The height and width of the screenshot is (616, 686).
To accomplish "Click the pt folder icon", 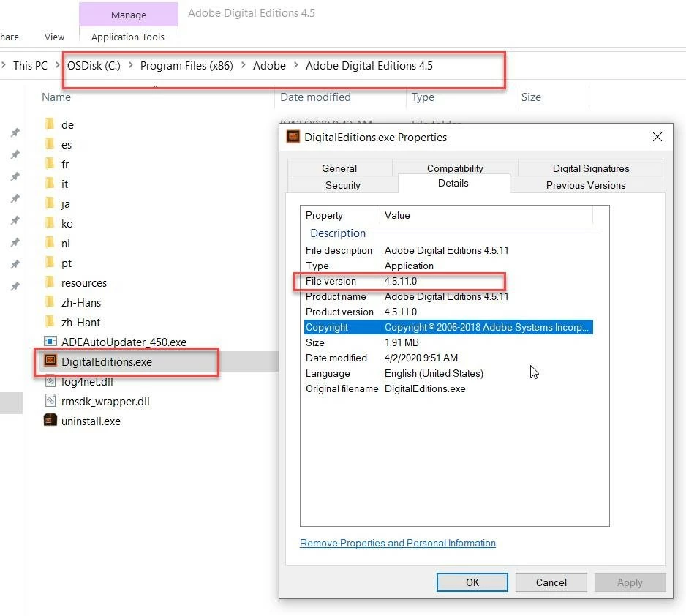I will tap(50, 263).
